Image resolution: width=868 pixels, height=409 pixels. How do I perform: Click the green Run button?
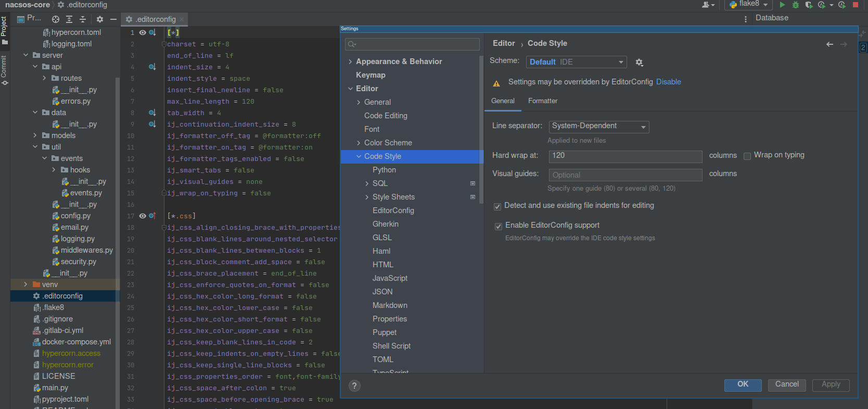782,5
